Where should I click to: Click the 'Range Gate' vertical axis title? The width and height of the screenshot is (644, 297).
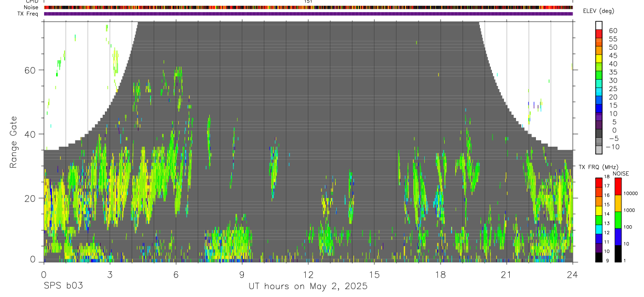click(x=13, y=143)
